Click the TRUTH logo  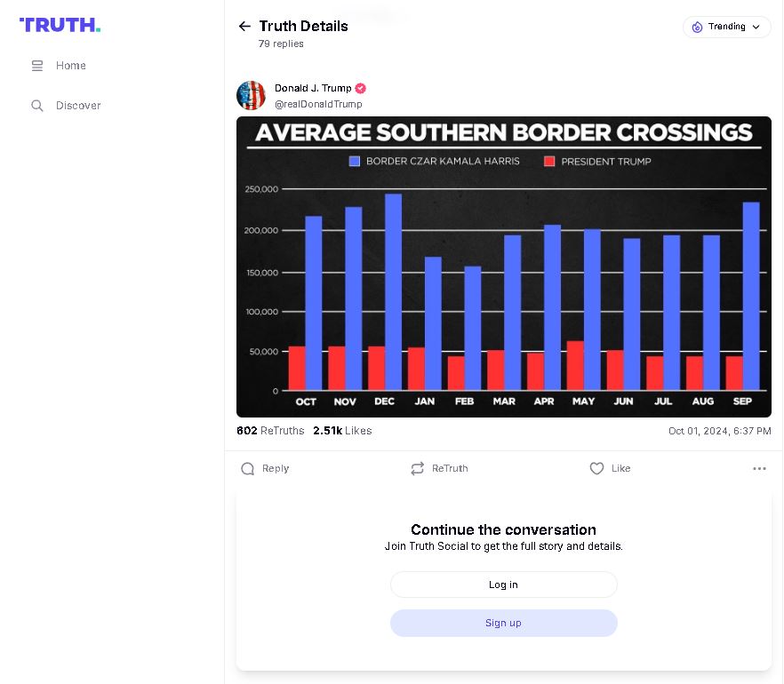point(60,25)
